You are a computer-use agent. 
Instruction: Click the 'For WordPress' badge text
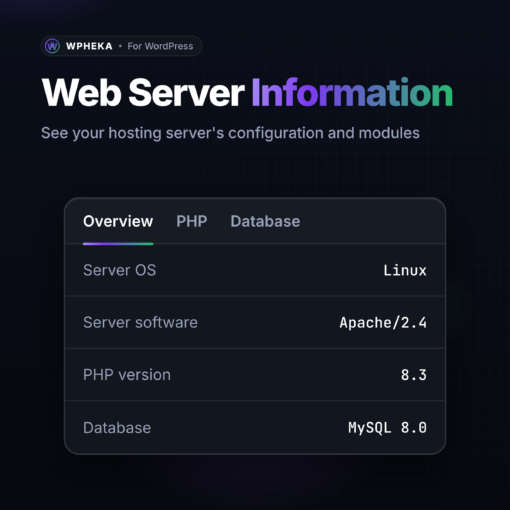pos(160,46)
